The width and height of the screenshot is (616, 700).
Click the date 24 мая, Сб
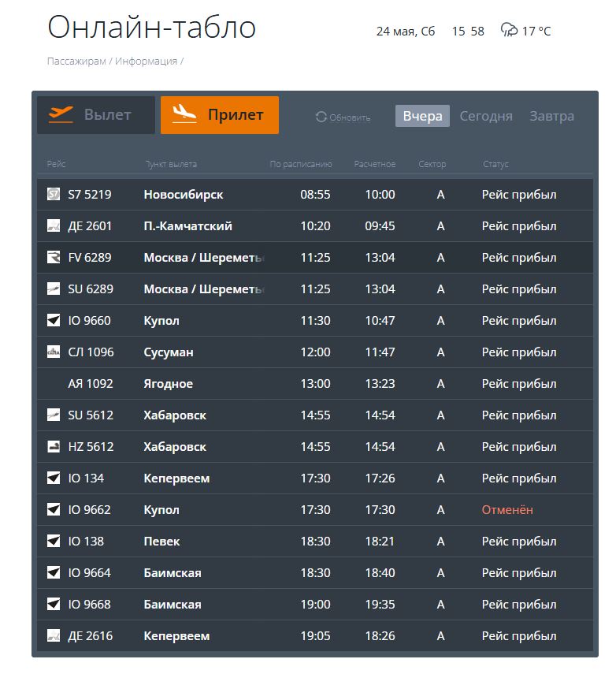(405, 32)
